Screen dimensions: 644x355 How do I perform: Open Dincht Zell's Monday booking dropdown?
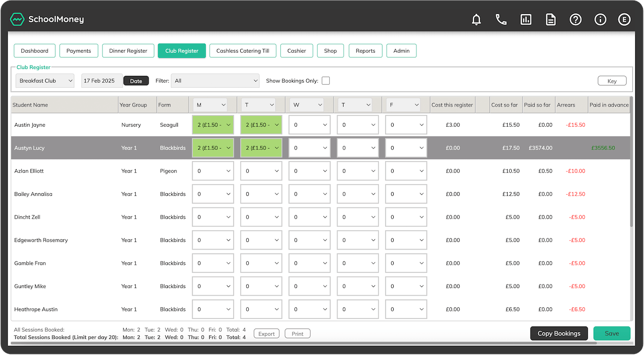pyautogui.click(x=213, y=217)
